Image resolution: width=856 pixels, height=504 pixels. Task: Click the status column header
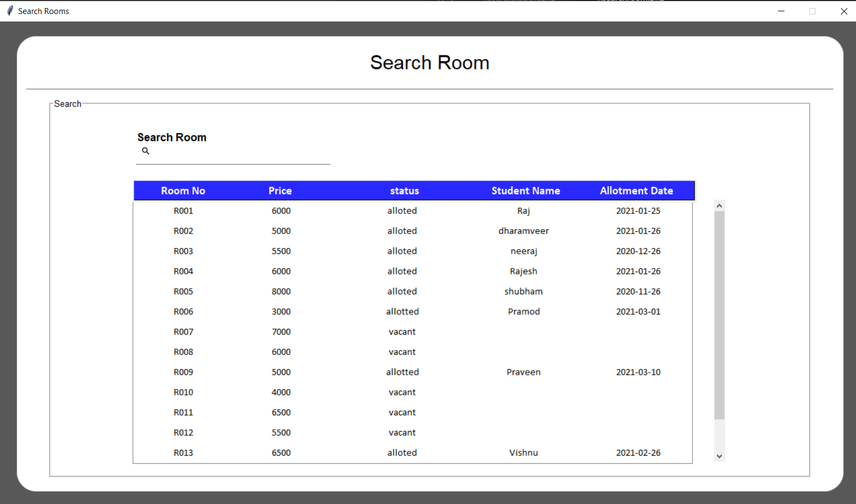coord(404,191)
